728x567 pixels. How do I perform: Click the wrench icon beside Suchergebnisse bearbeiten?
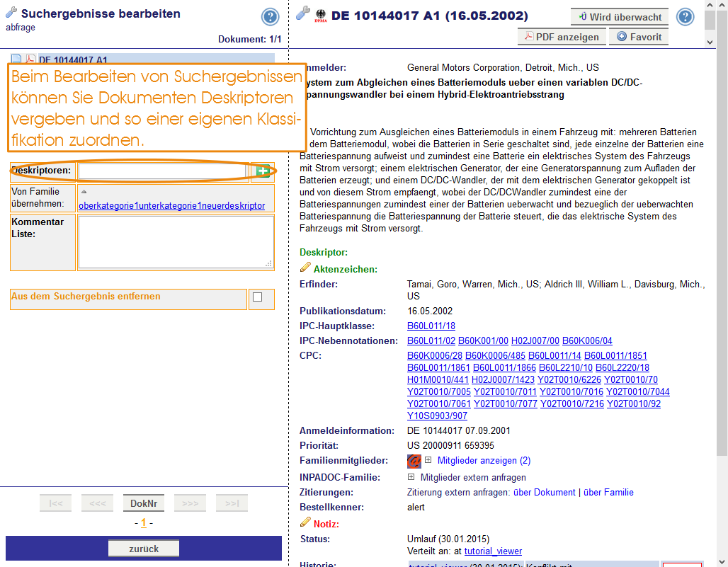click(x=11, y=13)
